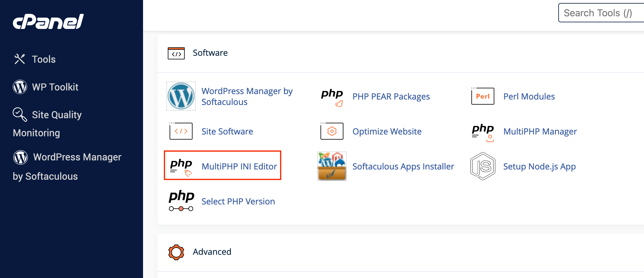Click the cPanel logo

click(48, 22)
